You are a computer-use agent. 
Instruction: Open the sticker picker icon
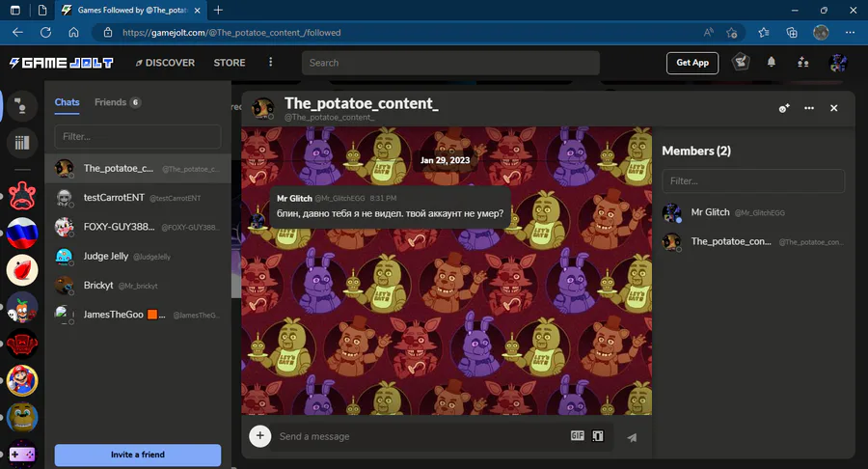(x=598, y=436)
